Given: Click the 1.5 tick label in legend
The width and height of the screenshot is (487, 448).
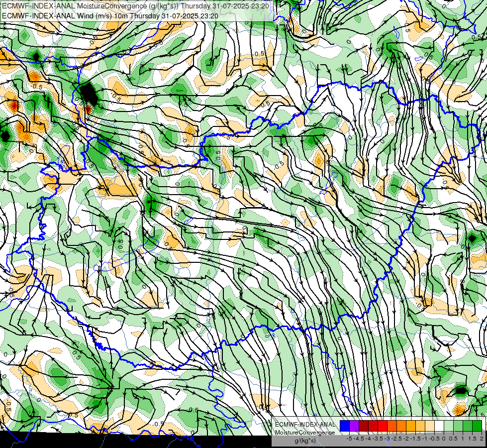Looking at the screenshot, I should point(472,439).
